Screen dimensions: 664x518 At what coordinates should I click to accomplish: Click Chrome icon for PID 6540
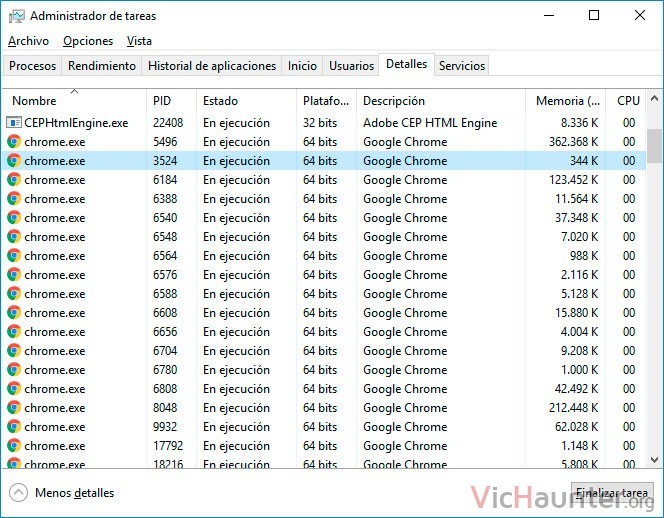click(x=14, y=218)
